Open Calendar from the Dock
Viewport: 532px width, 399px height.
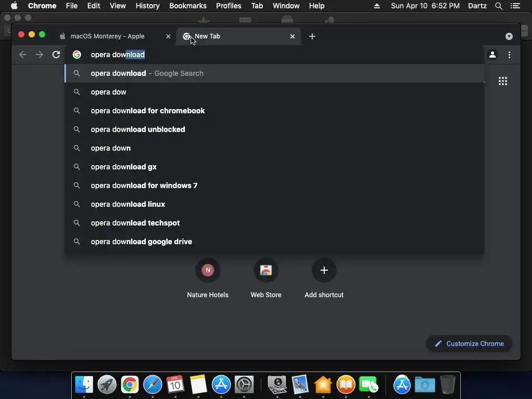[175, 385]
